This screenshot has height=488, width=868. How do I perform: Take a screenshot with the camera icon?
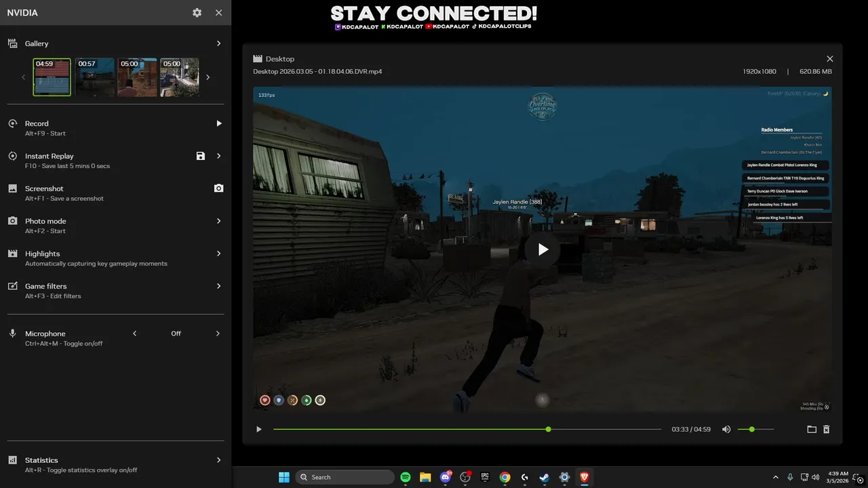(x=218, y=188)
